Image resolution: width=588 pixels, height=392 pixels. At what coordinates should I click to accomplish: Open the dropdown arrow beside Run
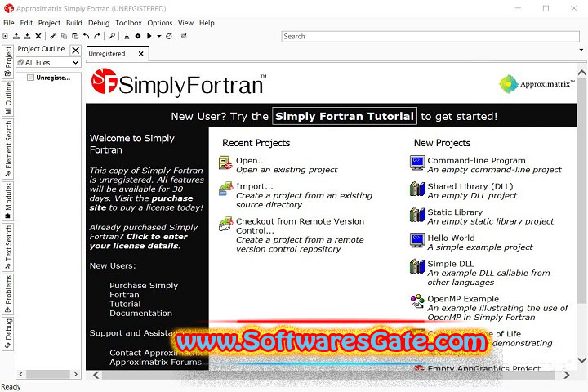159,37
